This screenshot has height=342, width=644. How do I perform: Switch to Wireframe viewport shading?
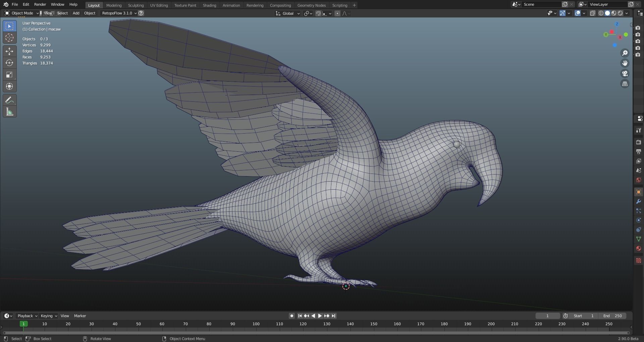(601, 13)
